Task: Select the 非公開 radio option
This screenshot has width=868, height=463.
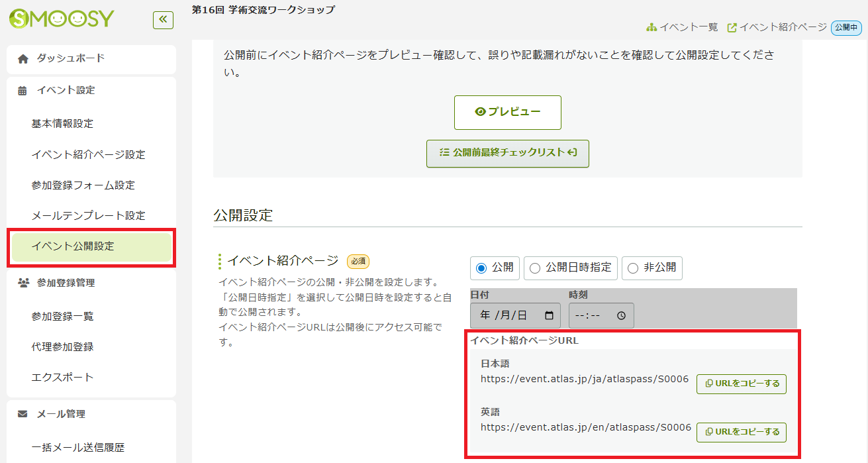Action: tap(633, 268)
